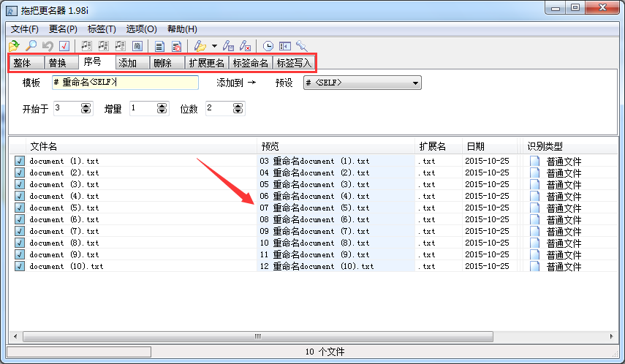This screenshot has width=625, height=364.
Task: Click the 简 character conversion icon
Action: [137, 46]
